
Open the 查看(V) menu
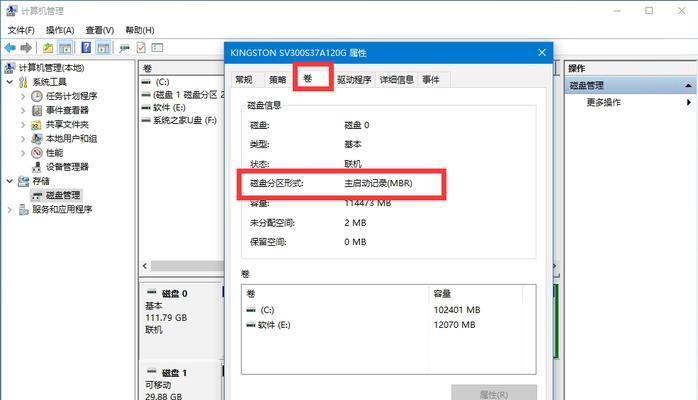[x=100, y=30]
